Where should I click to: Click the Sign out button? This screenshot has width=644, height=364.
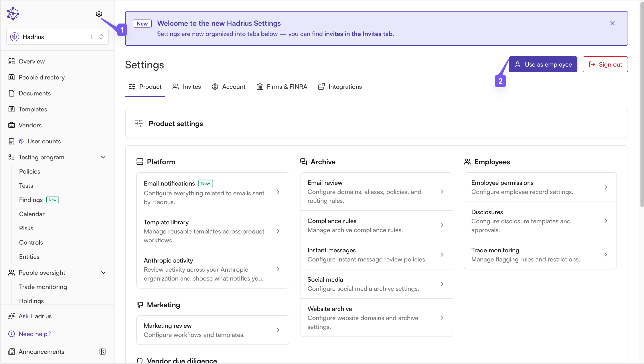(605, 65)
